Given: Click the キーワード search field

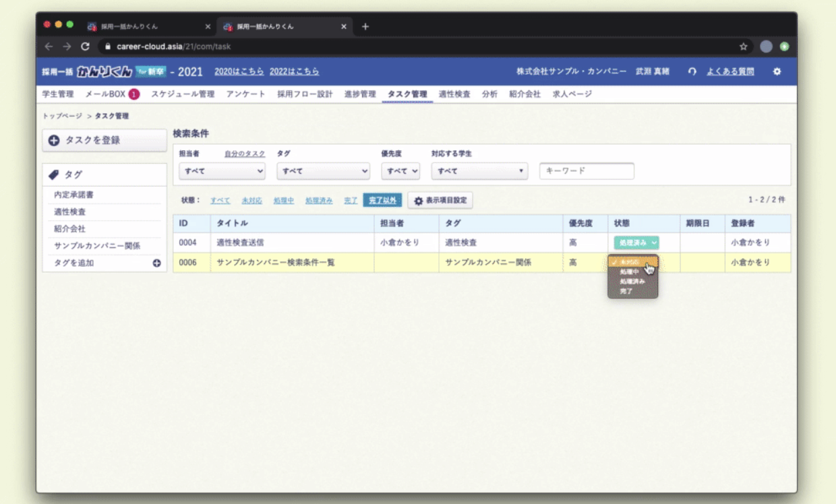Looking at the screenshot, I should (x=587, y=171).
